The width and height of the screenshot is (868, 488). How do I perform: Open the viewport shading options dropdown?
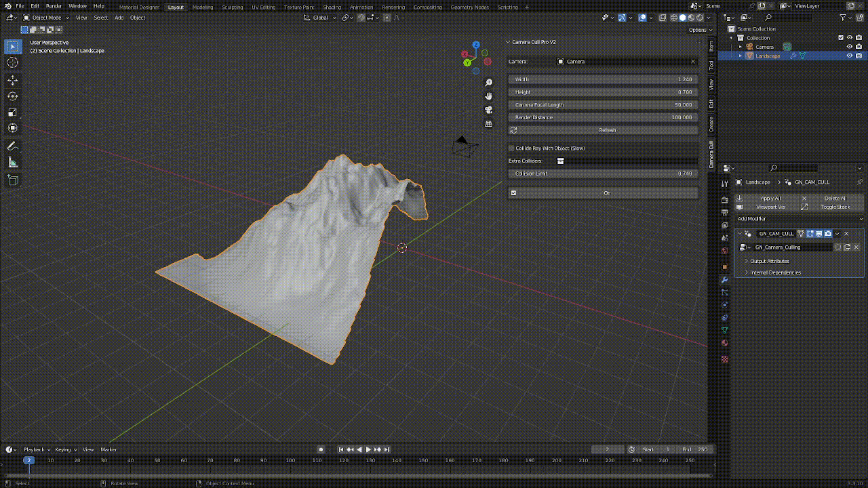click(710, 18)
